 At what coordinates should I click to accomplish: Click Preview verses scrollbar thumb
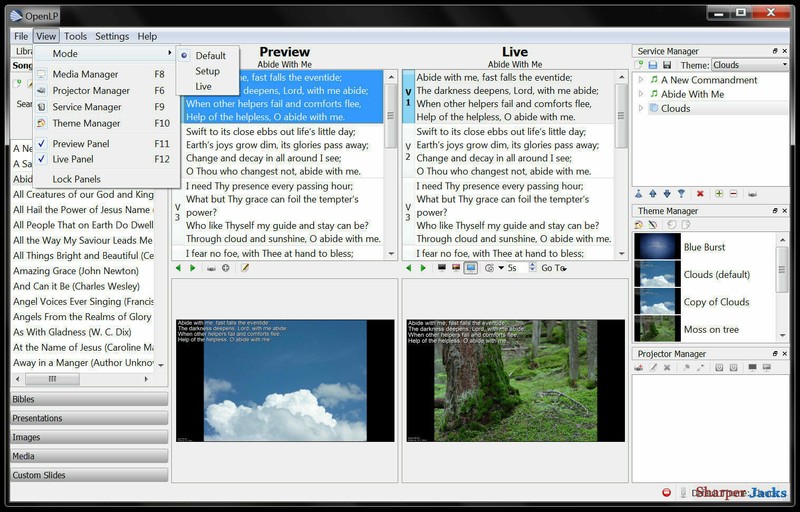[x=391, y=115]
